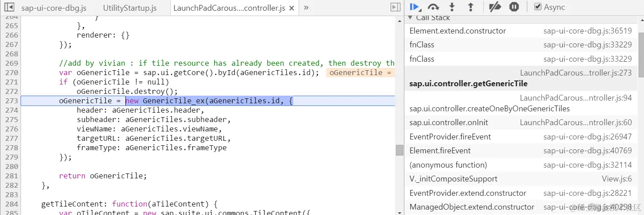
Task: Toggle the file navigator sidebar icon
Action: pyautogui.click(x=9, y=8)
